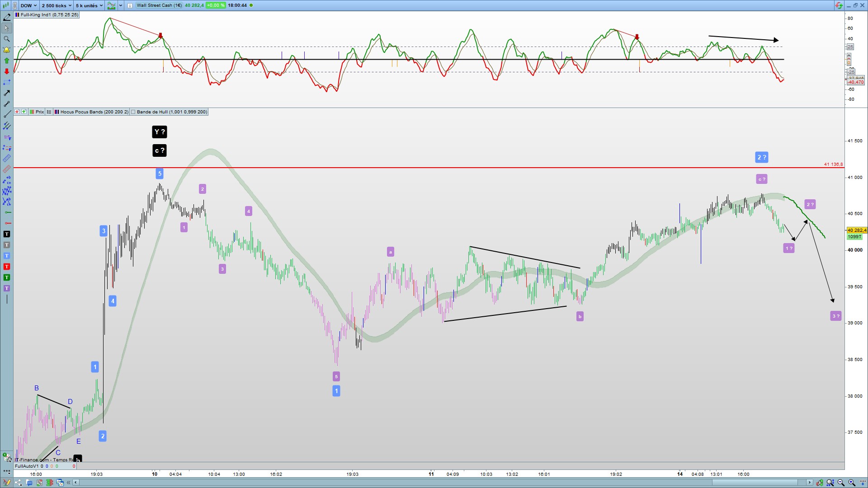
Task: Open the Full-King Ind1 indicator label
Action: pos(47,15)
